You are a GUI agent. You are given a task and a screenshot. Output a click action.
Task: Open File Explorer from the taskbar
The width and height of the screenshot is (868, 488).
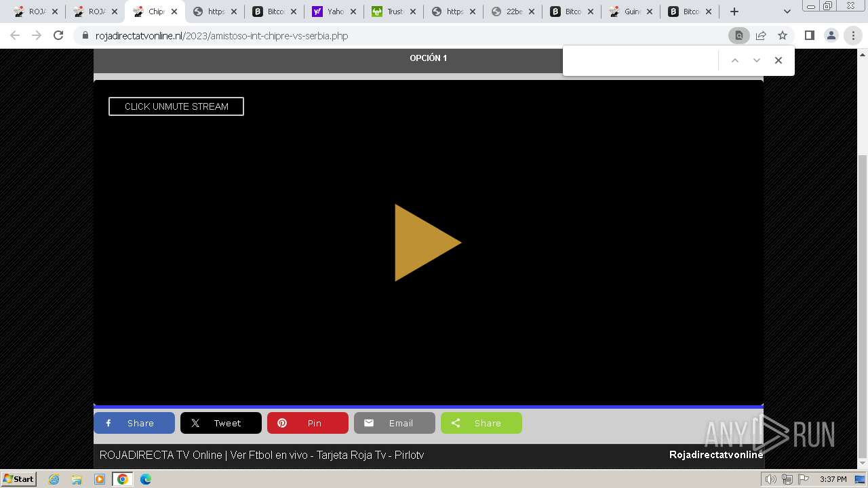pyautogui.click(x=77, y=479)
